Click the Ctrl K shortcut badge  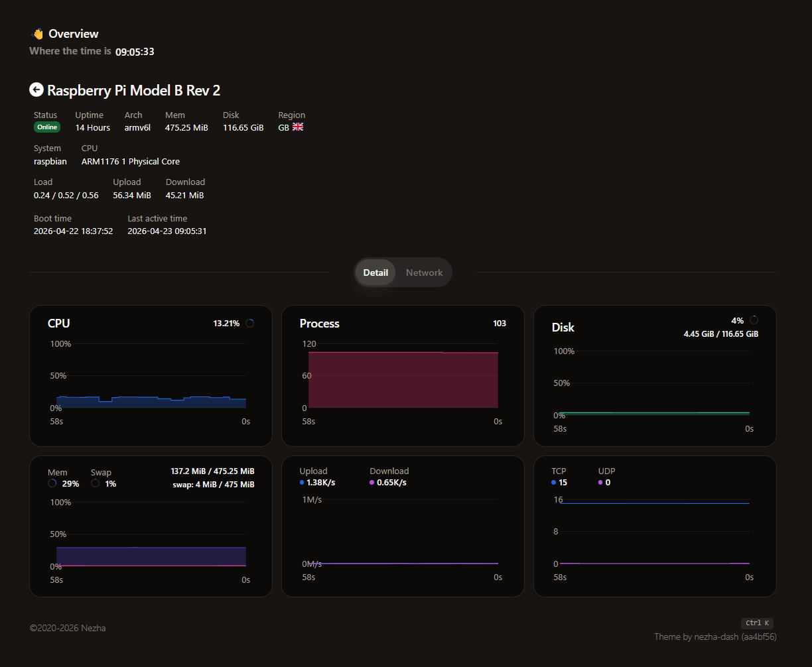point(757,623)
